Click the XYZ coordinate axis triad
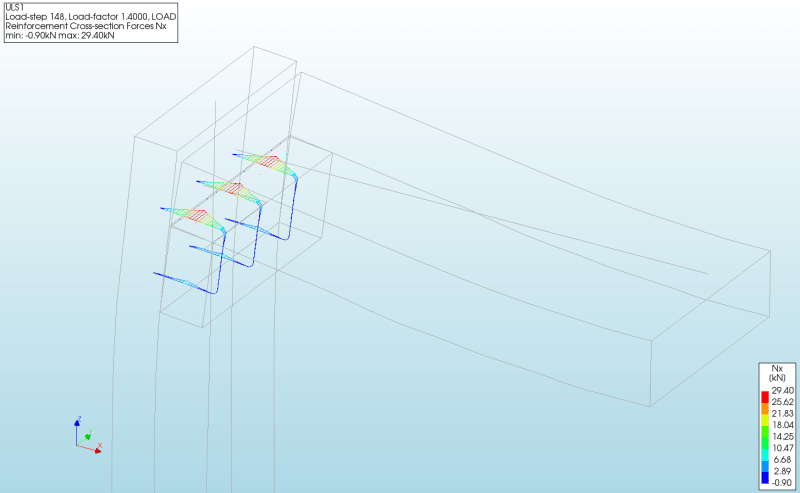 tap(88, 435)
